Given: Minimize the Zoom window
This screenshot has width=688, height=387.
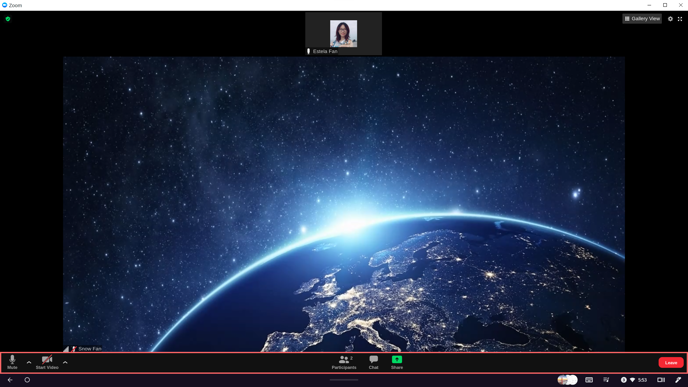Looking at the screenshot, I should click(x=649, y=5).
